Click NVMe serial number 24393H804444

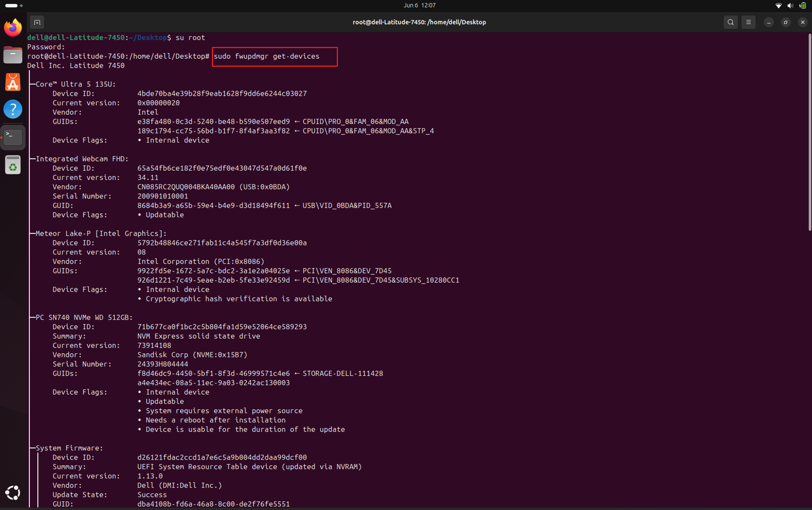[163, 364]
